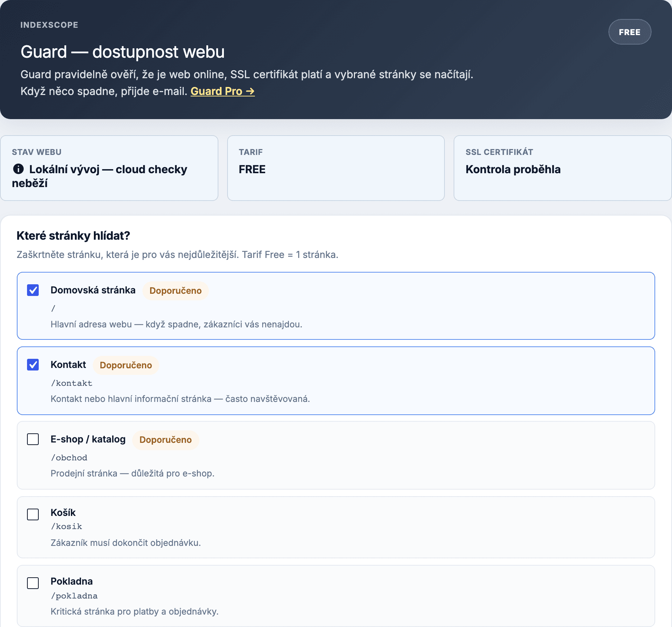The width and height of the screenshot is (672, 627).
Task: Click the info icon beside Lokální vývoj
Action: point(18,169)
